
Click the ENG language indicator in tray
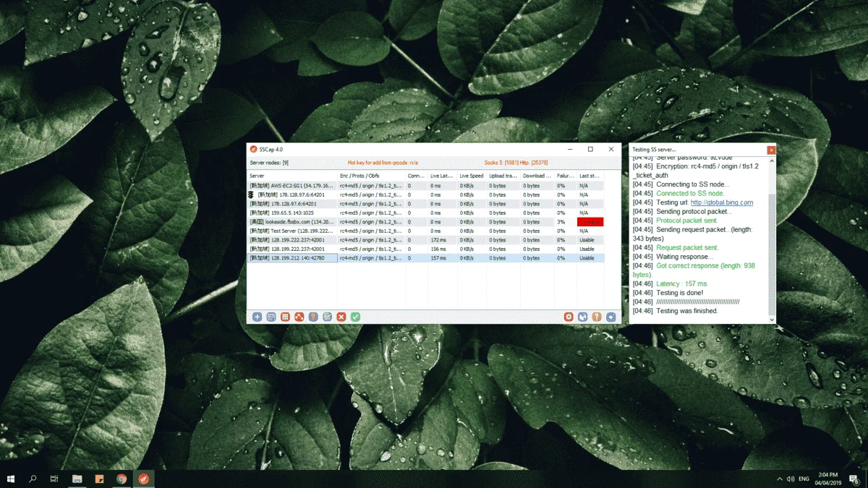click(804, 479)
